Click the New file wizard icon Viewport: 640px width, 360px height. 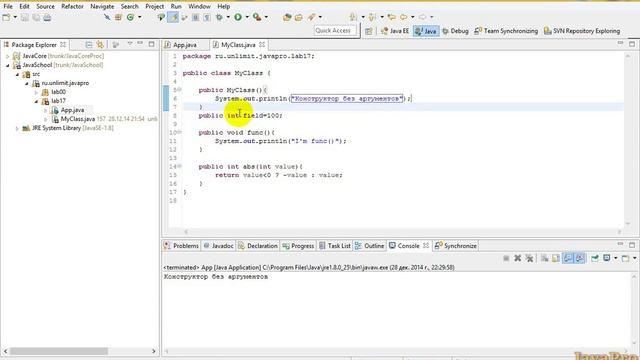click(6, 17)
